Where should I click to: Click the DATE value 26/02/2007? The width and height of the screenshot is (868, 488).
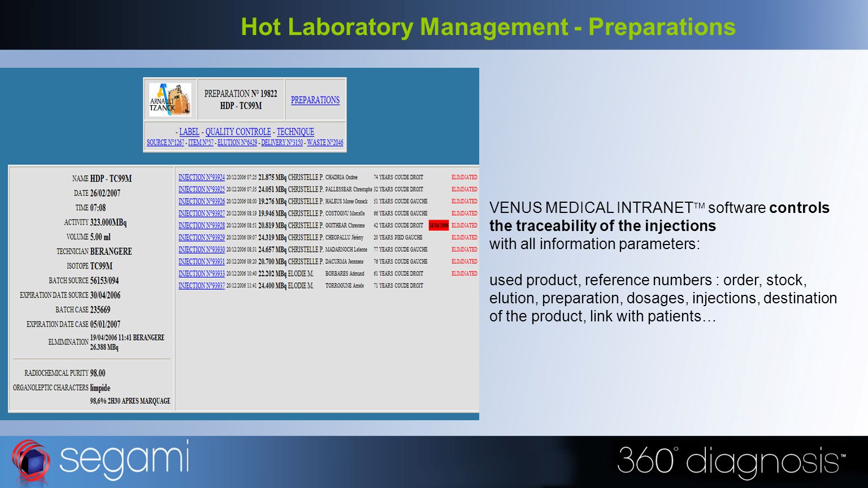tap(105, 193)
